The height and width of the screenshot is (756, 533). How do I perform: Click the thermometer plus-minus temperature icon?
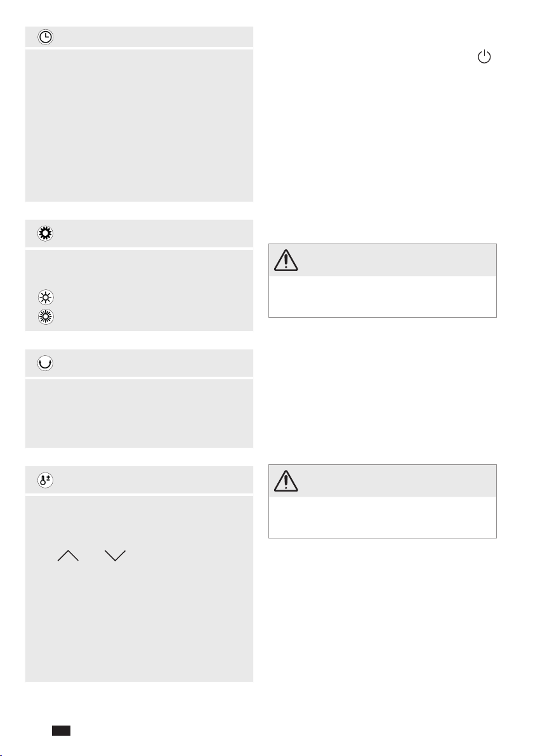click(x=45, y=480)
